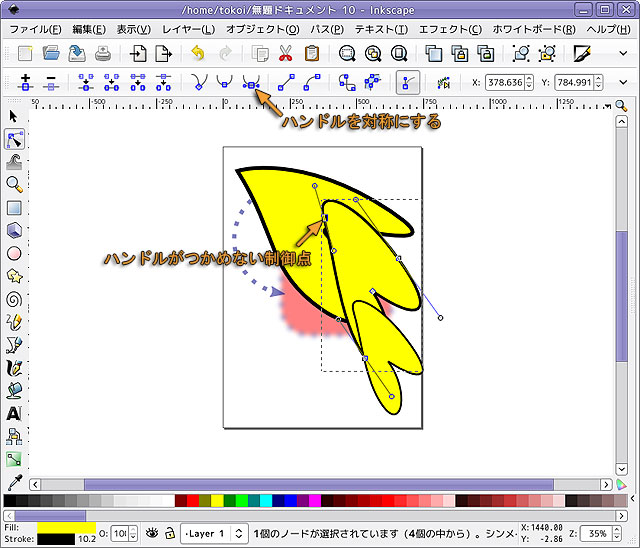Click the yellow Fill indicator
The width and height of the screenshot is (640, 548).
66,526
